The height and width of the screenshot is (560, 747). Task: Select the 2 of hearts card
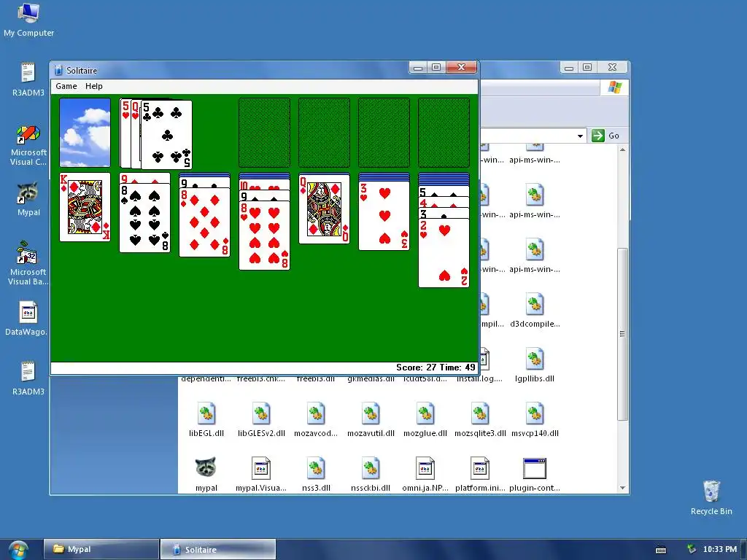pyautogui.click(x=444, y=253)
